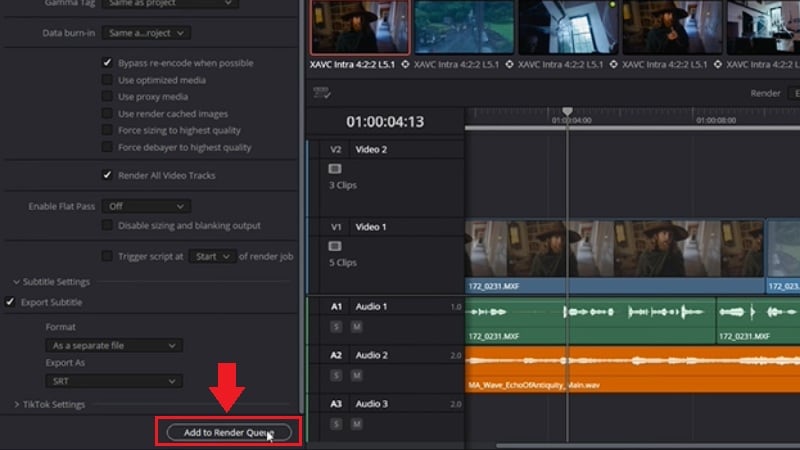Mute Audio 2 track
This screenshot has width=800, height=450.
[357, 376]
